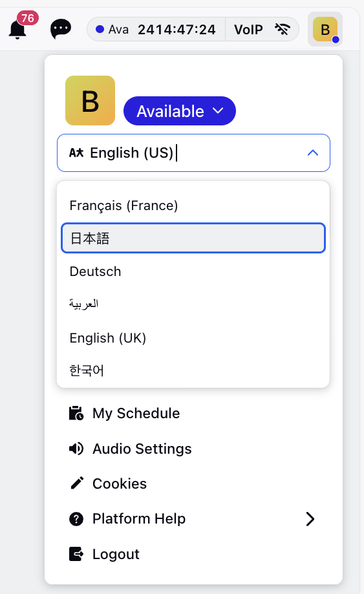Open the notifications bell with 76 badge
Screen dimensions: 364x594
click(18, 29)
